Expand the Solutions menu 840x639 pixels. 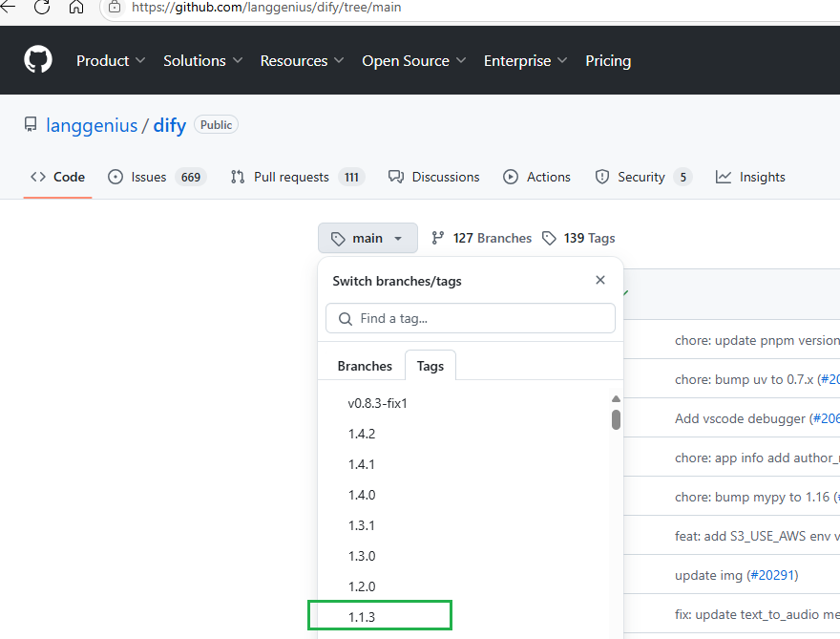[x=202, y=60]
